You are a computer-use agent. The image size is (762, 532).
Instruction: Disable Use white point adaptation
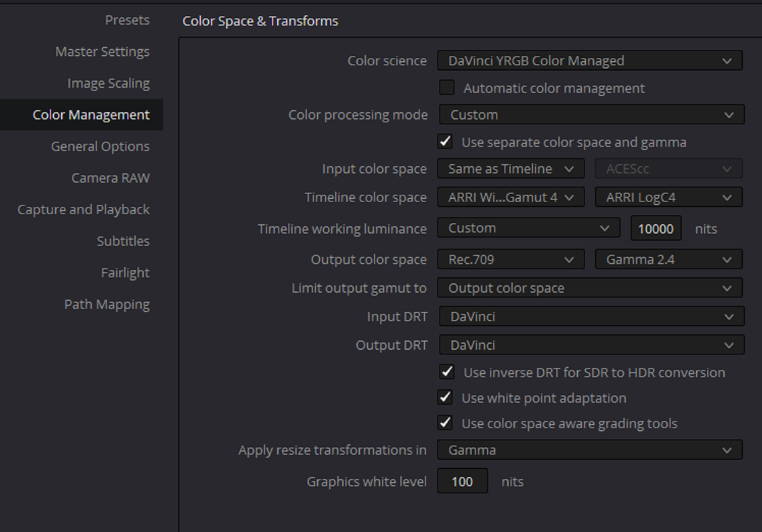click(x=445, y=398)
